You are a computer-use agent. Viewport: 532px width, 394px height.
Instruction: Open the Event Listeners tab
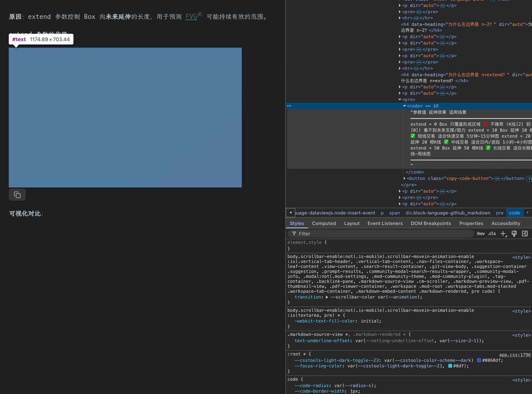[385, 223]
